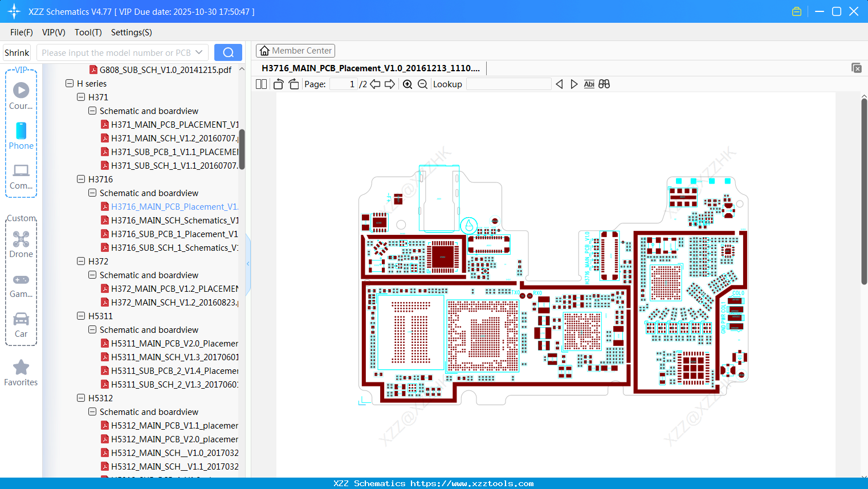Open the model search dropdown arrow
Image resolution: width=868 pixels, height=489 pixels.
coord(199,52)
